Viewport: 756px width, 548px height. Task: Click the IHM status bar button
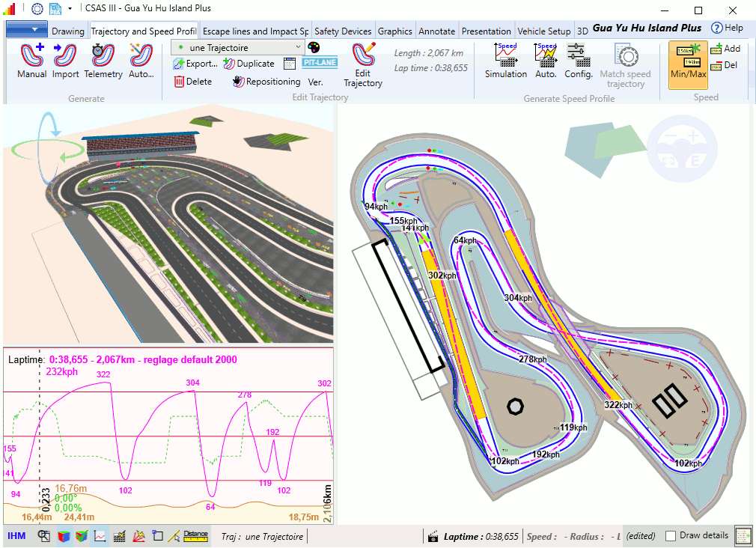point(16,536)
